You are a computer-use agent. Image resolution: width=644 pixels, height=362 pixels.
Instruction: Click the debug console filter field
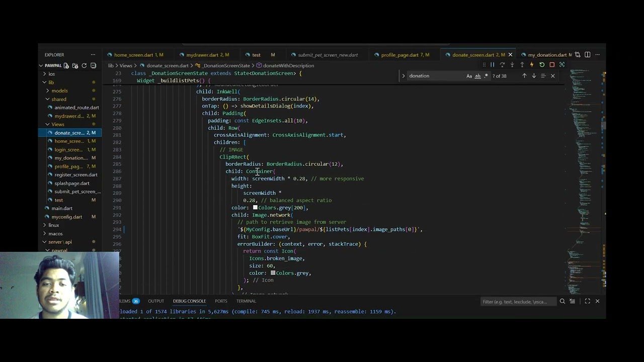[518, 302]
